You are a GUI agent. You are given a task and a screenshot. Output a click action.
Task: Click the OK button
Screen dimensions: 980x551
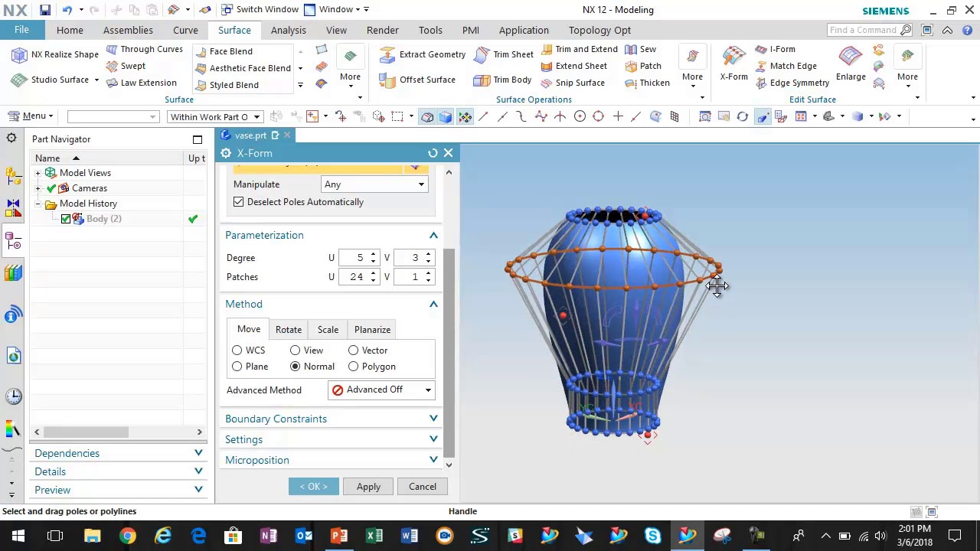click(314, 487)
